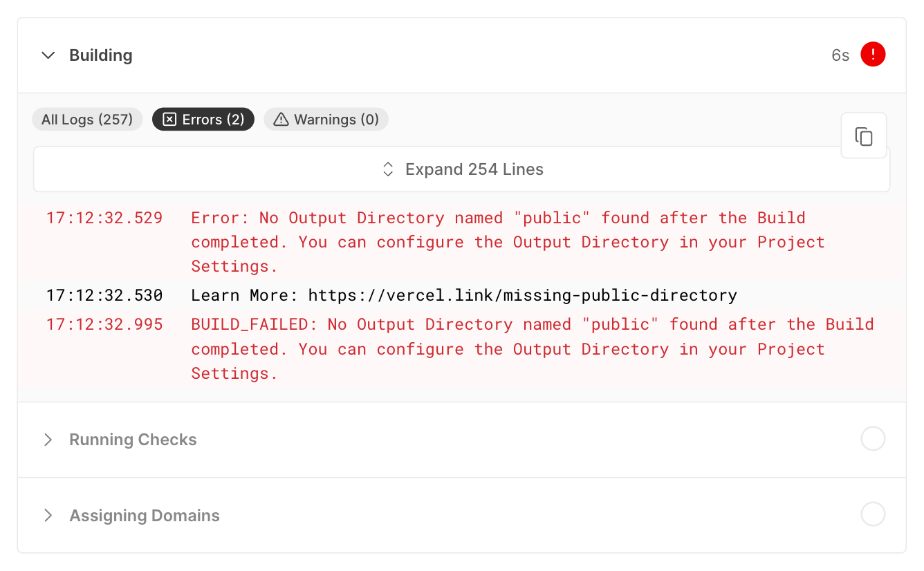Screen dimensions: 924x571
Task: Click the first "Error: No Output Directory" log line
Action: (508, 242)
